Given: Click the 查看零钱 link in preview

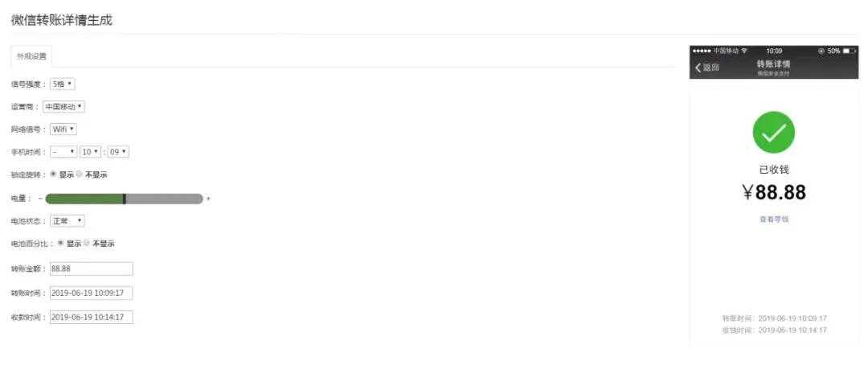Looking at the screenshot, I should pyautogui.click(x=773, y=220).
